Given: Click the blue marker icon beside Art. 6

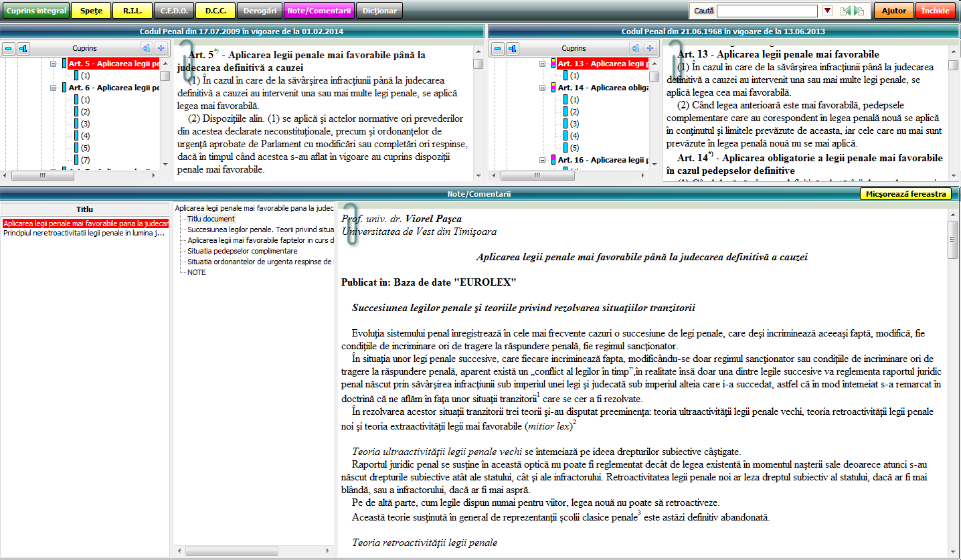Looking at the screenshot, I should click(x=65, y=88).
